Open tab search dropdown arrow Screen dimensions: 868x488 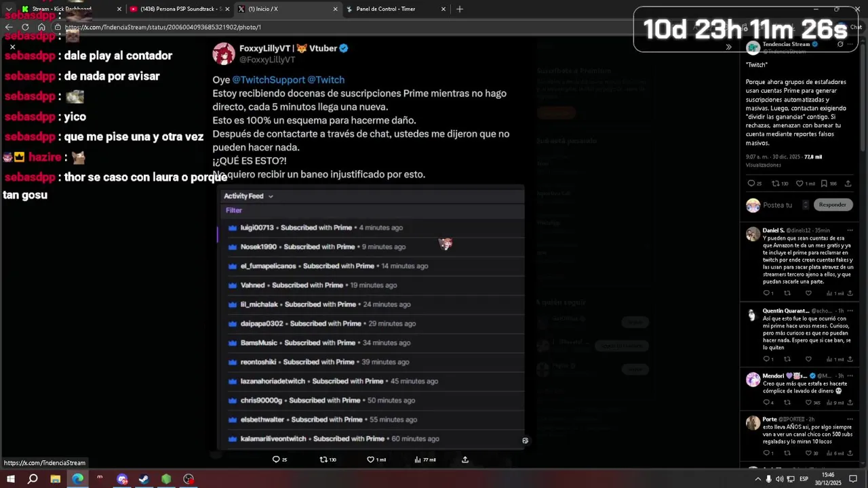[x=8, y=9]
